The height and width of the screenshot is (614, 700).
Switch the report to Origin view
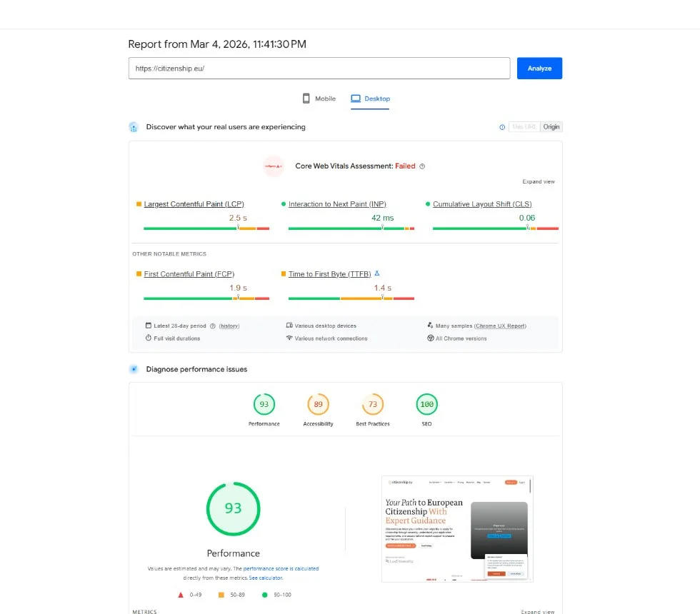(x=551, y=126)
